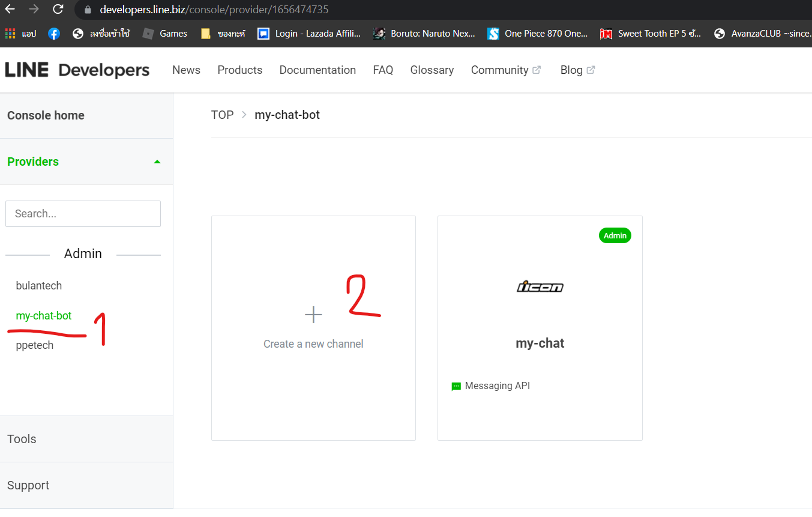The image size is (812, 517).
Task: Open the Facebook bookmark icon
Action: (53, 33)
